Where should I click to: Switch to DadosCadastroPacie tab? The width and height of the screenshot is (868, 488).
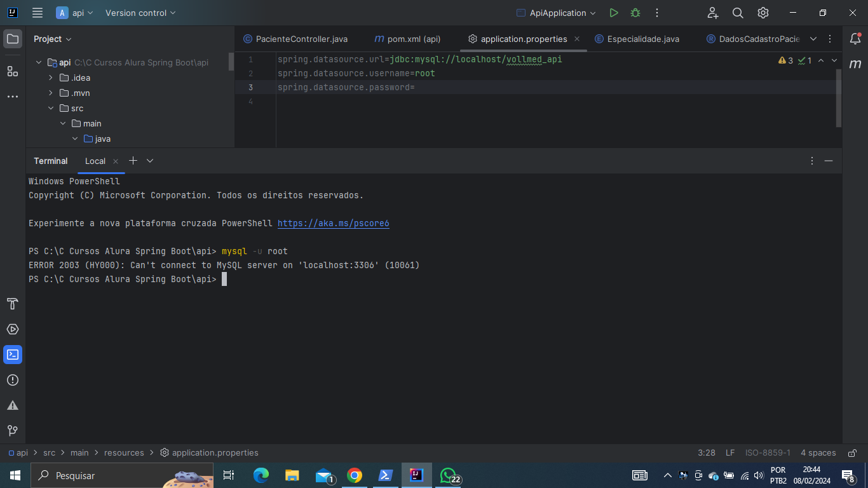coord(753,39)
